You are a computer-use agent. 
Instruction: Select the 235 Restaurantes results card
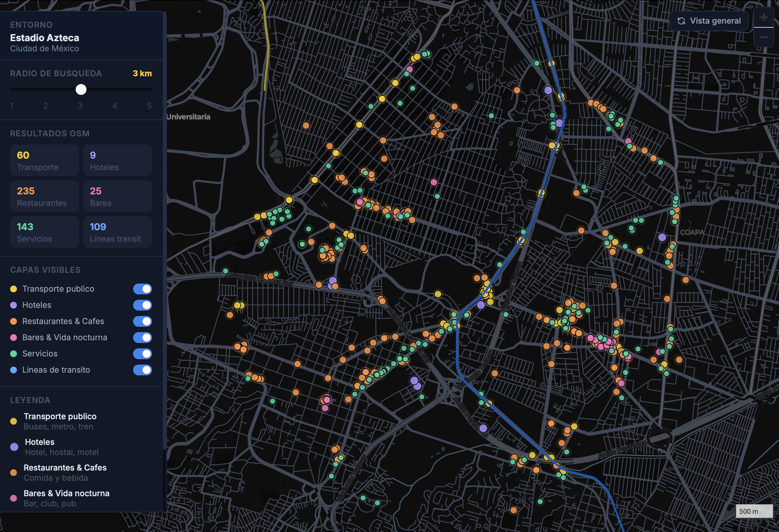(45, 196)
